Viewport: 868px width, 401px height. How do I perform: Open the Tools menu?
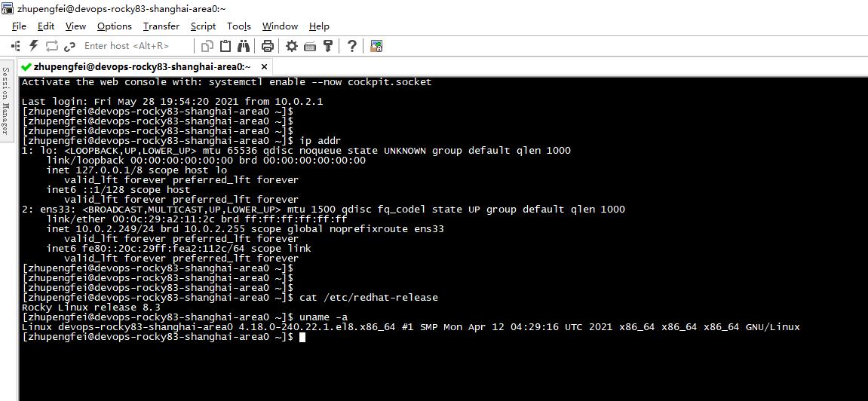point(238,26)
